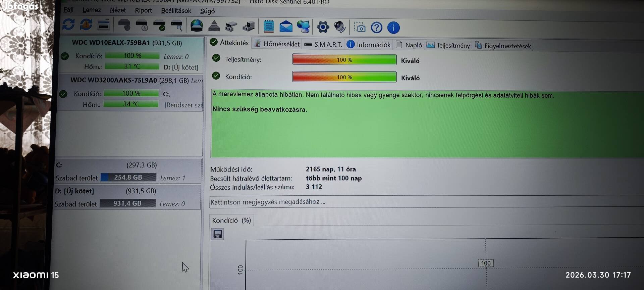Open the Lemez menu
The image size is (644, 290).
(92, 10)
